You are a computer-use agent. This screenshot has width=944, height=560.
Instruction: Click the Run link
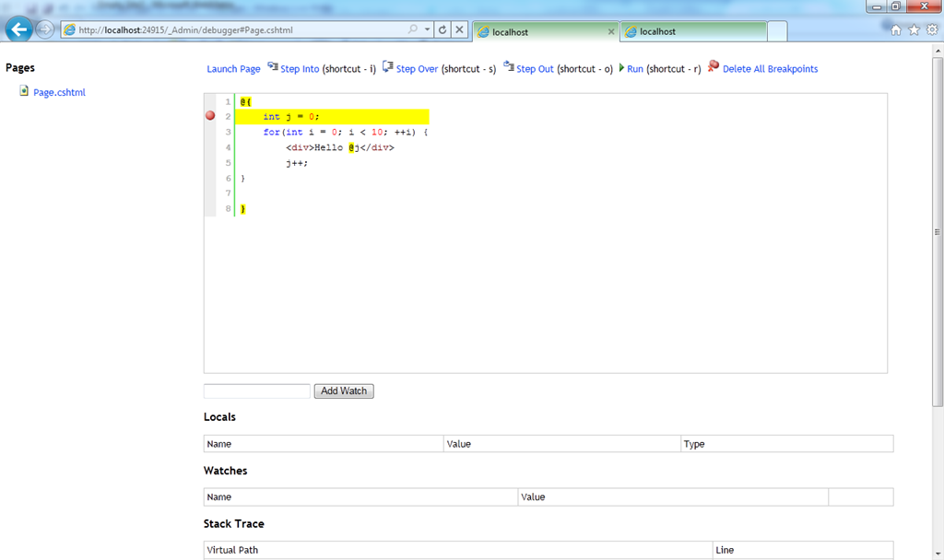[634, 69]
